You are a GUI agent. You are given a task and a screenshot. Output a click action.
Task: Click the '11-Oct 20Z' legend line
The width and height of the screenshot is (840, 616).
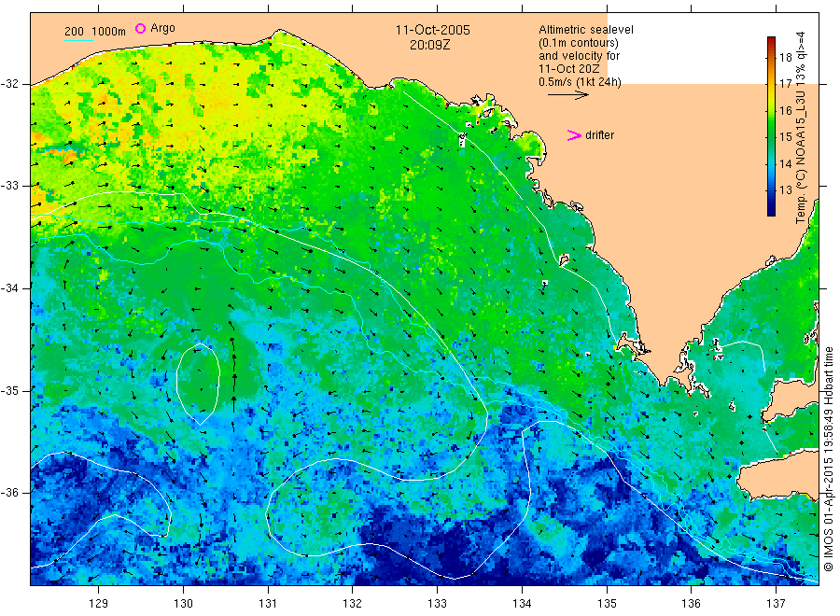point(569,69)
